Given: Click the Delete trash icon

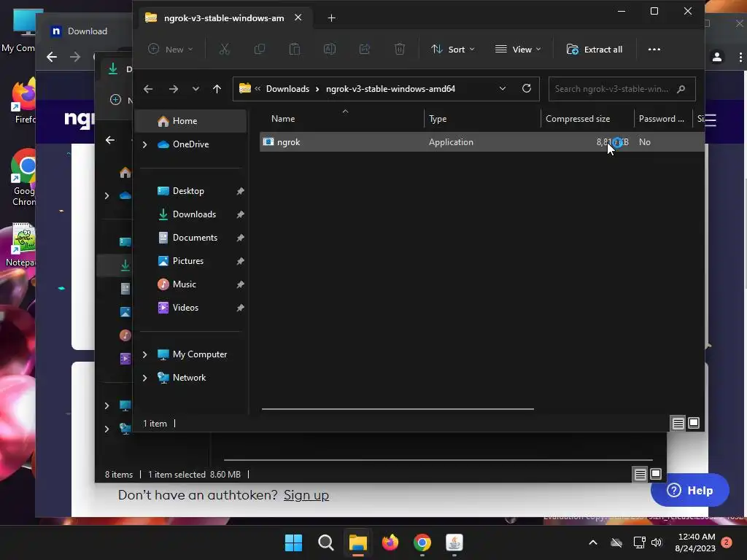Looking at the screenshot, I should [400, 49].
